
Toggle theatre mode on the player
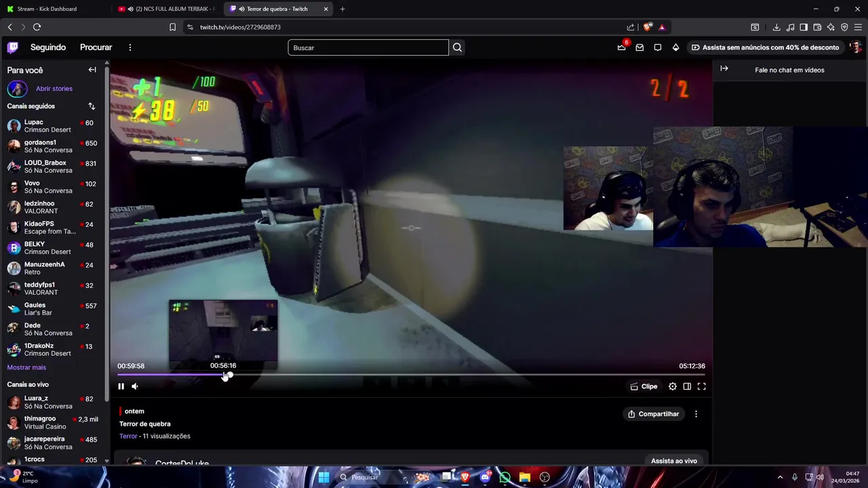(x=687, y=386)
